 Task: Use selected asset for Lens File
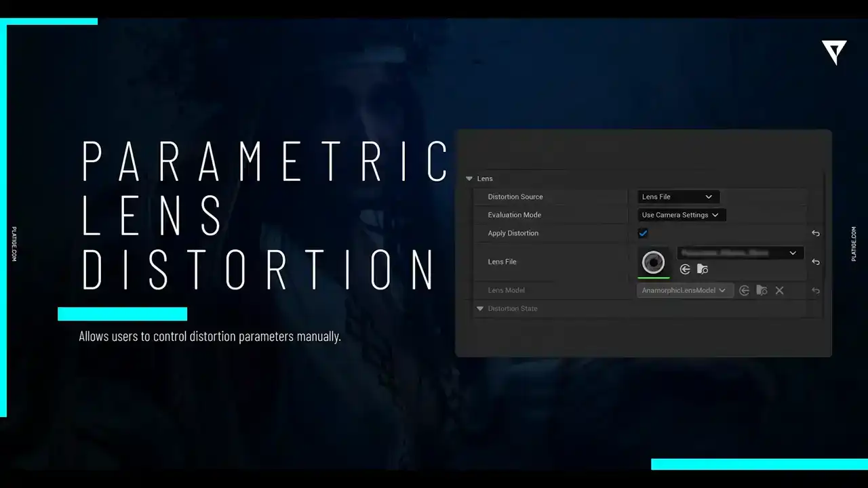tap(685, 269)
